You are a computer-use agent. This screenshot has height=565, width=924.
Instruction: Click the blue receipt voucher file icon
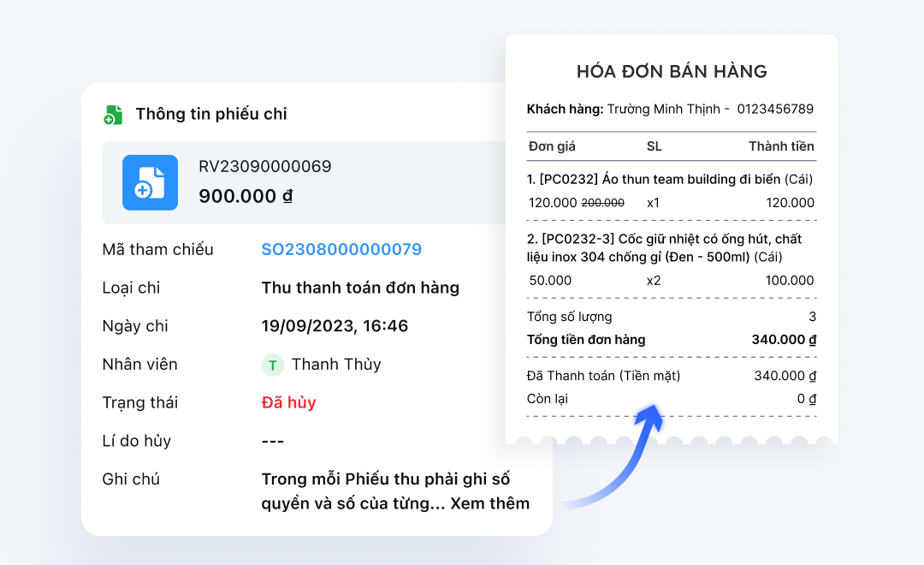(150, 182)
